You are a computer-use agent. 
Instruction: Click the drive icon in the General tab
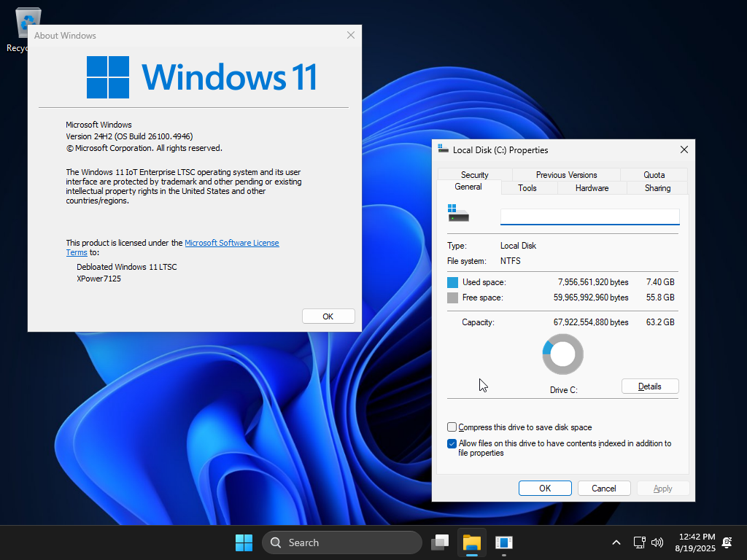(458, 213)
